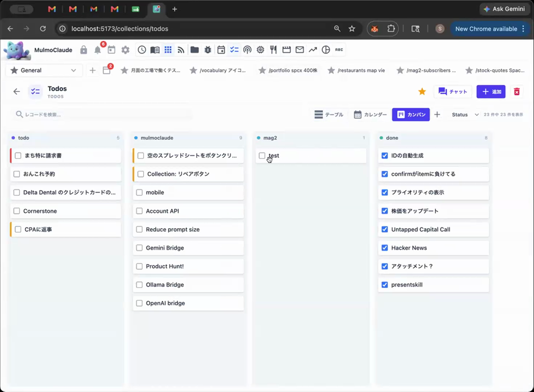Delete collection with the red trash icon
The width and height of the screenshot is (534, 392).
[x=517, y=91]
